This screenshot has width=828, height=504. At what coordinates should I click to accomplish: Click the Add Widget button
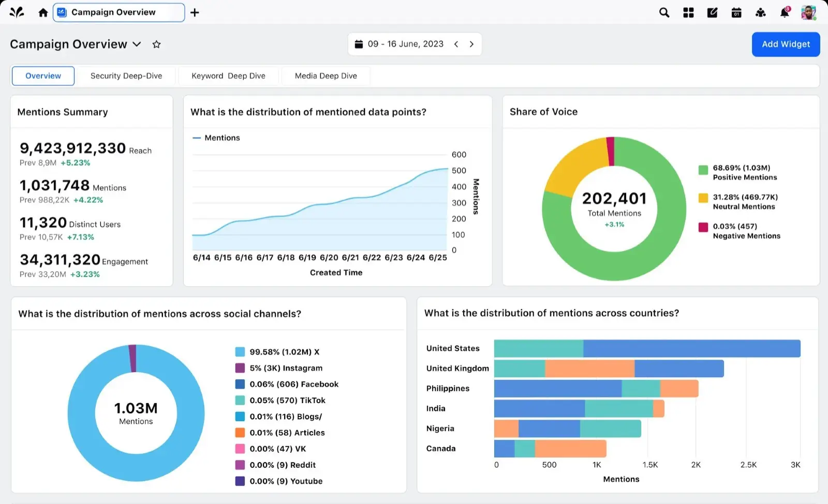[x=786, y=45]
